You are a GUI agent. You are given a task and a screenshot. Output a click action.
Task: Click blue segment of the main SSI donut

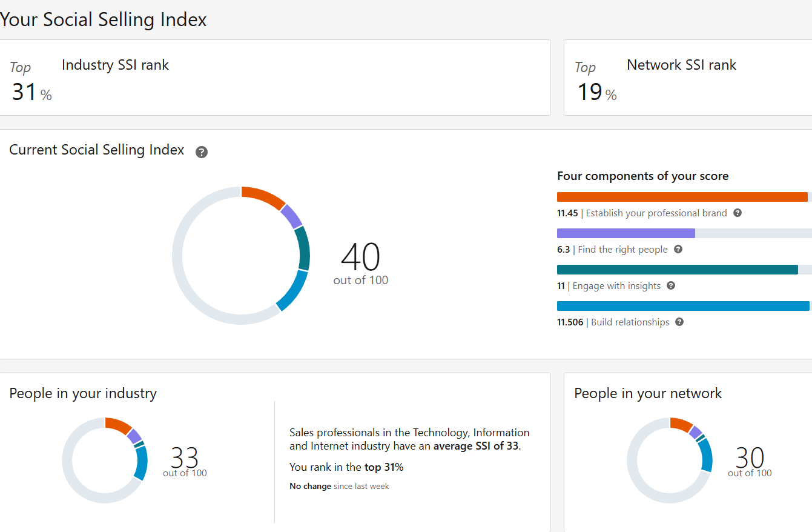pyautogui.click(x=292, y=291)
